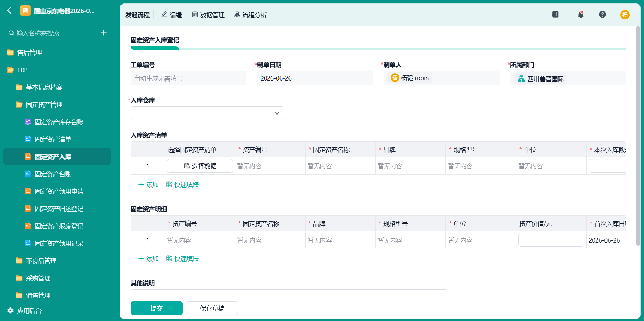The height and width of the screenshot is (321, 644).
Task: Click the orange app logo icon
Action: click(x=25, y=11)
